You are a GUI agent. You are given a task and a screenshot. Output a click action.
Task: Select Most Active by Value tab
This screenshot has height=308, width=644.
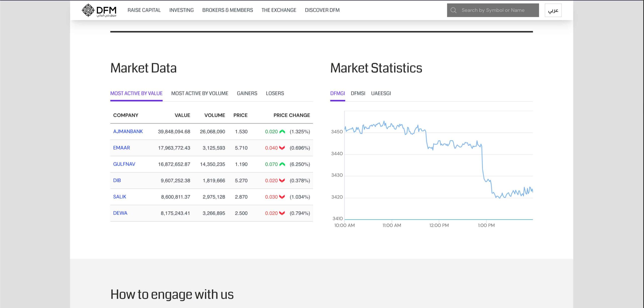pos(136,93)
